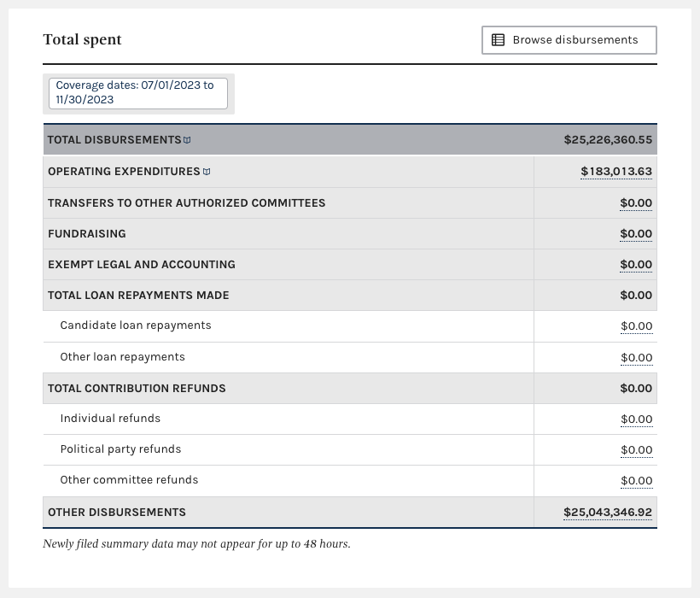Open the $0.00 amount for Political party refunds
Viewport: 700px width, 598px height.
tap(637, 450)
